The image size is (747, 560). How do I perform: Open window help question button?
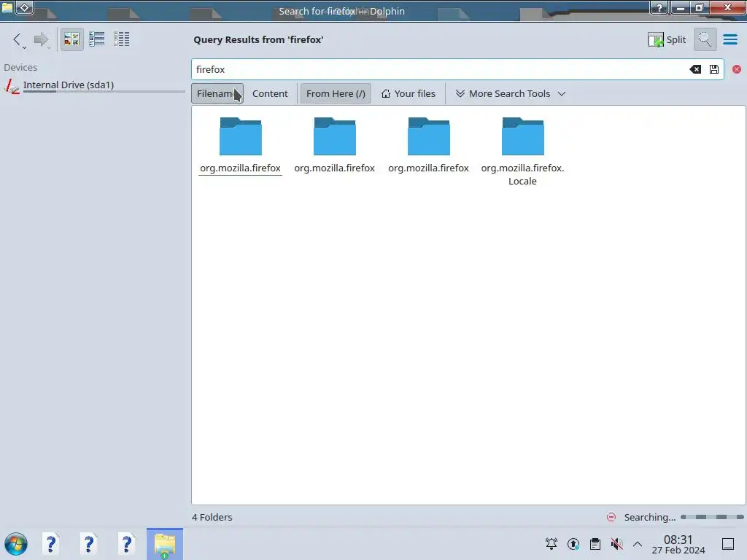[x=659, y=7]
